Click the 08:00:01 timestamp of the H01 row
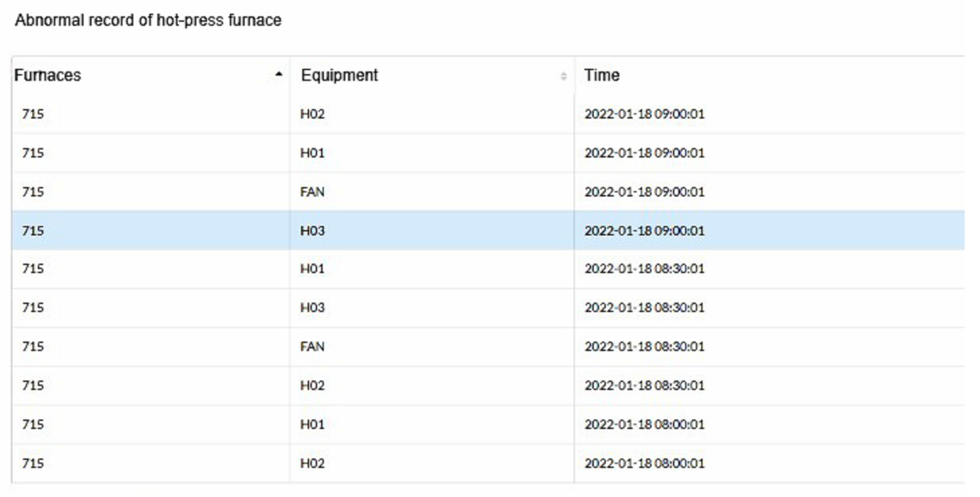The image size is (980, 497). point(644,424)
